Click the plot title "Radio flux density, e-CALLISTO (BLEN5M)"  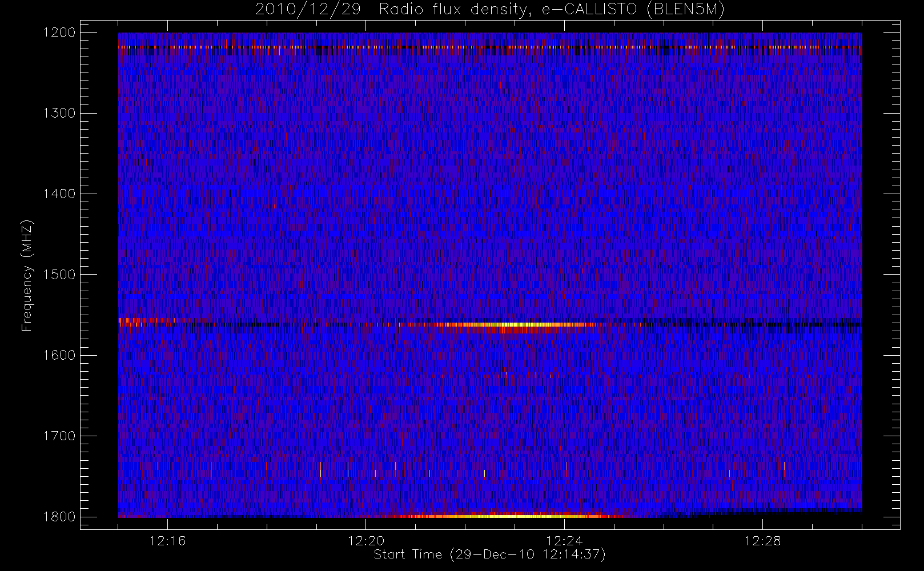[552, 10]
